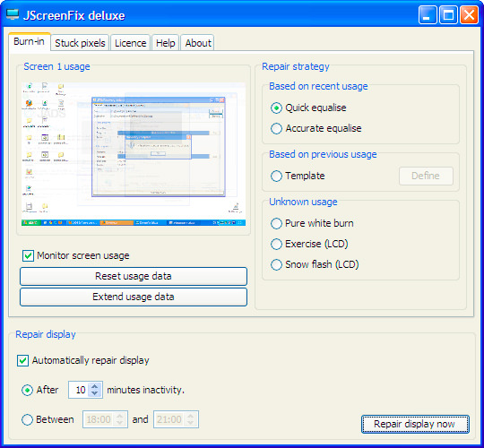Click the 'Repair strategy' group label
Screen dimensions: 484x448
[296, 66]
